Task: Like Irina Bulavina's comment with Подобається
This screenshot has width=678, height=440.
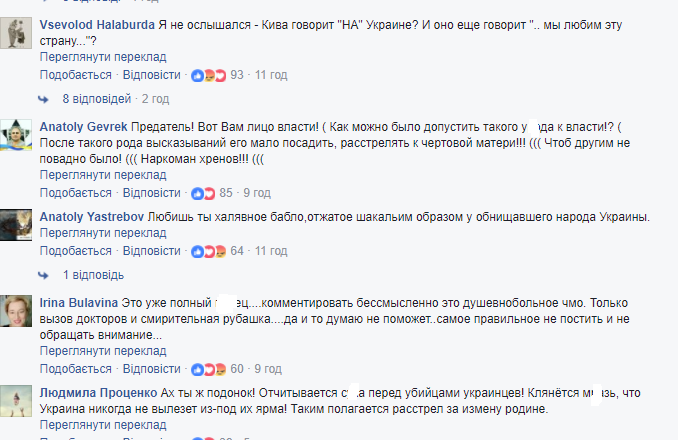Action: (x=76, y=369)
